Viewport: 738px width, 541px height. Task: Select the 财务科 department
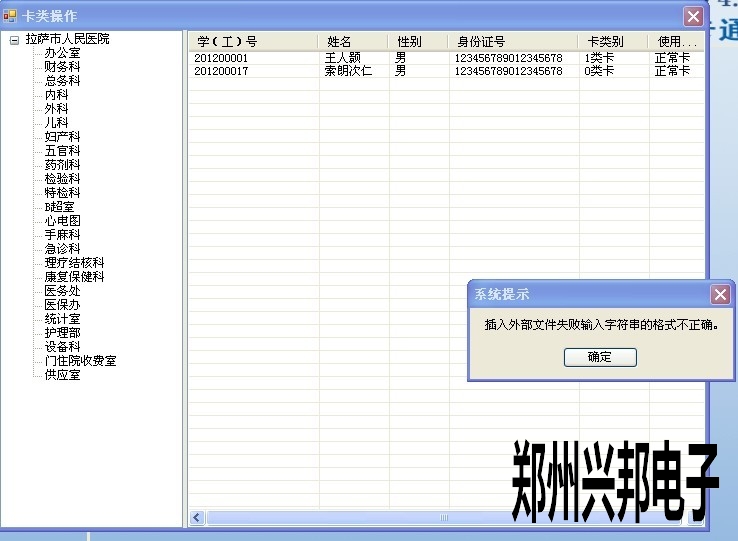[63, 66]
